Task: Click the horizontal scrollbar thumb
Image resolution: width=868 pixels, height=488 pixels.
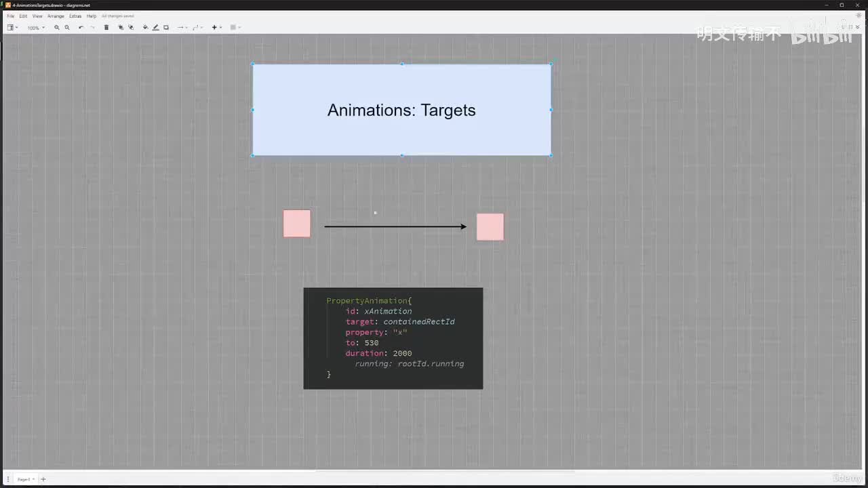Action: point(445,471)
